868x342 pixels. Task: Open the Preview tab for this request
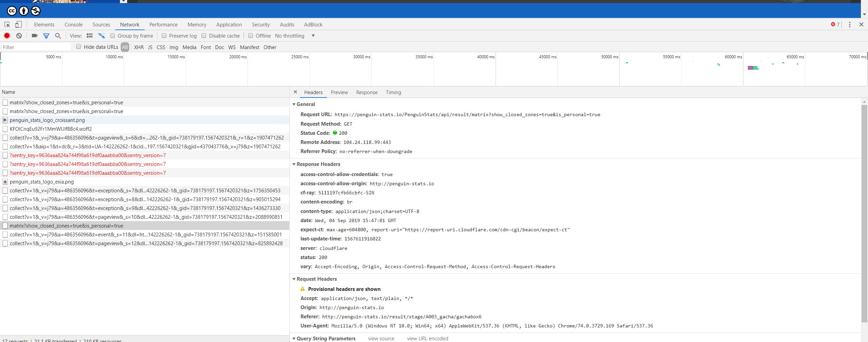(x=339, y=92)
